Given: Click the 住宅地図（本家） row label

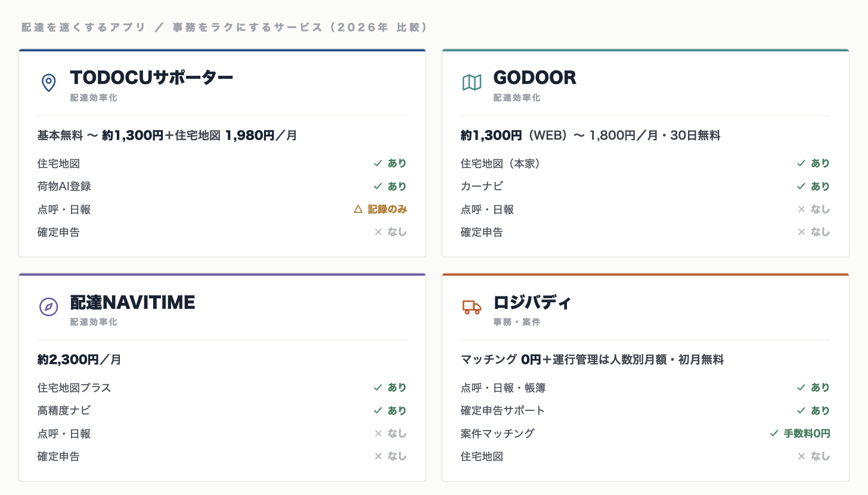Looking at the screenshot, I should pyautogui.click(x=501, y=163).
